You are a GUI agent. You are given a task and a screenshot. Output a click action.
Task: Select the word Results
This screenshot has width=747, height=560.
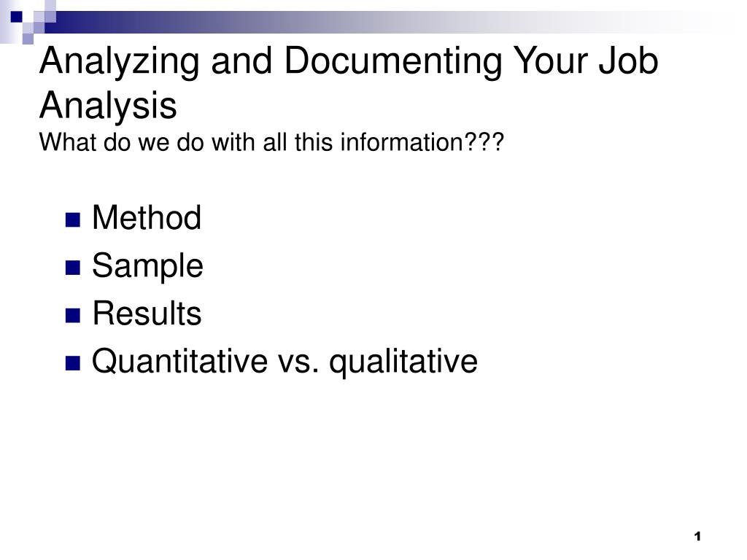147,314
